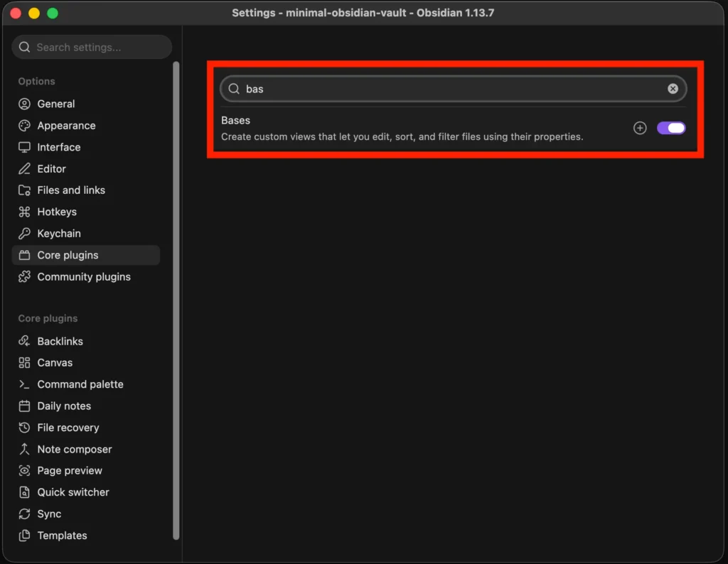The width and height of the screenshot is (728, 564).
Task: Click the Keychain key icon
Action: click(x=24, y=233)
